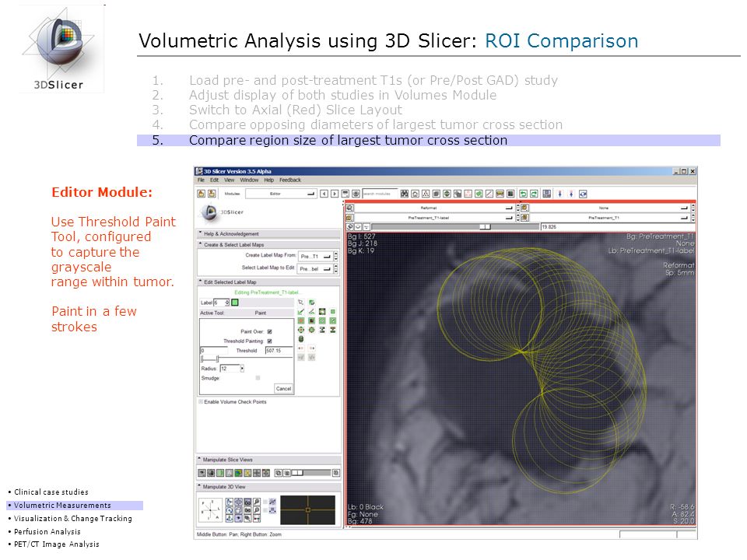
Task: Click the yellow ruler icon in toolbar
Action: [x=500, y=194]
